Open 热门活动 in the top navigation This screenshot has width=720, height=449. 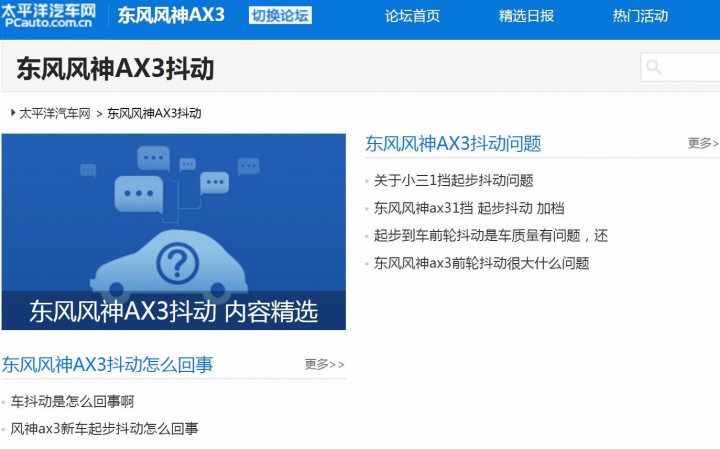pos(640,16)
